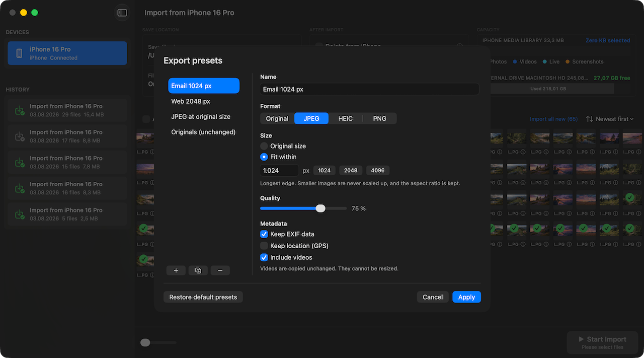Viewport: 644px width, 358px height.
Task: Click into the preset Name text field
Action: click(370, 89)
